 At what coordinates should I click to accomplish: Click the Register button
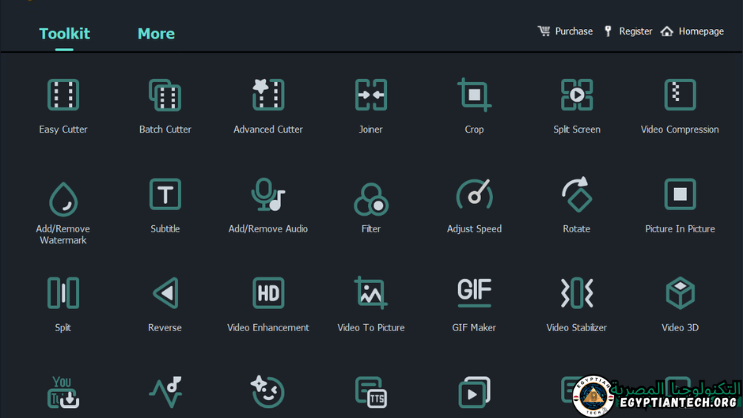[628, 32]
